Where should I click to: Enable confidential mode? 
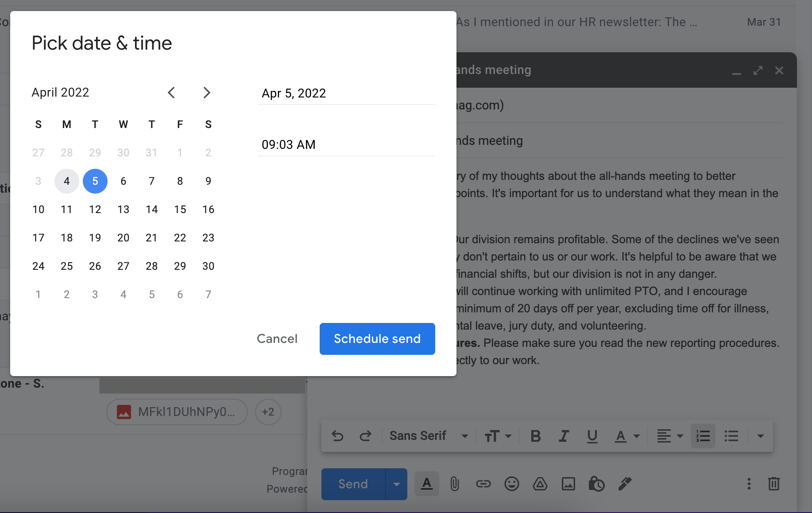597,484
